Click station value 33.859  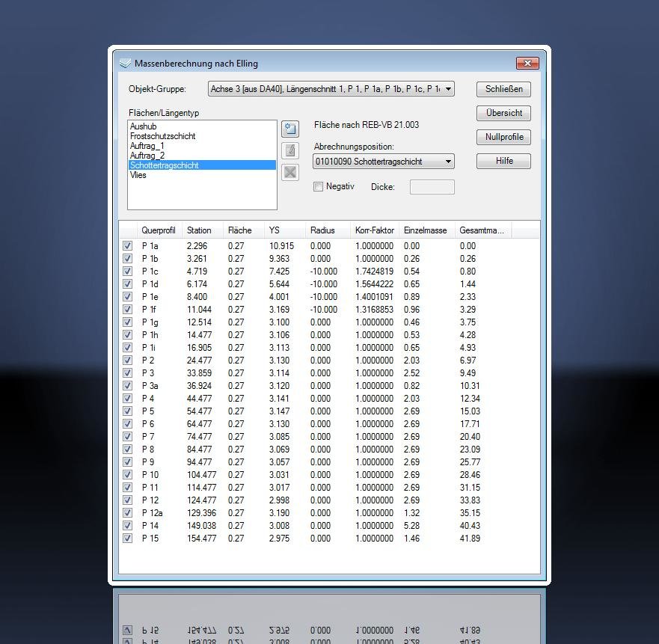199,373
